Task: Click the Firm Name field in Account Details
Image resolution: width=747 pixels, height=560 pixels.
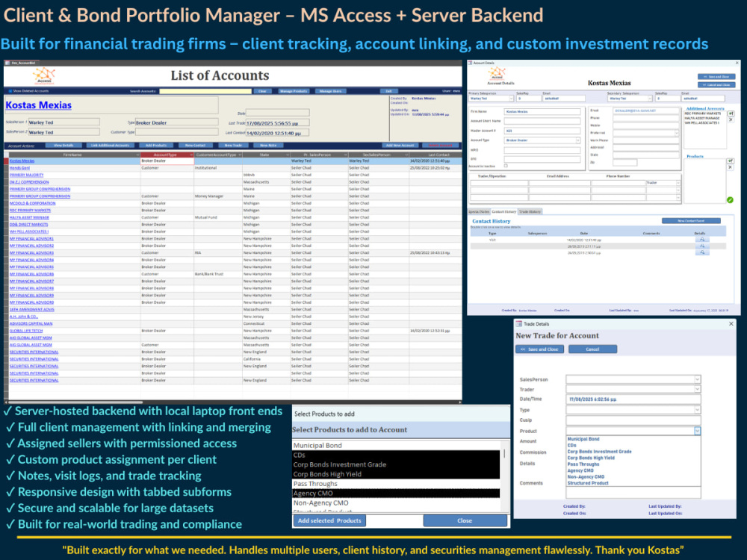Action: tap(542, 111)
